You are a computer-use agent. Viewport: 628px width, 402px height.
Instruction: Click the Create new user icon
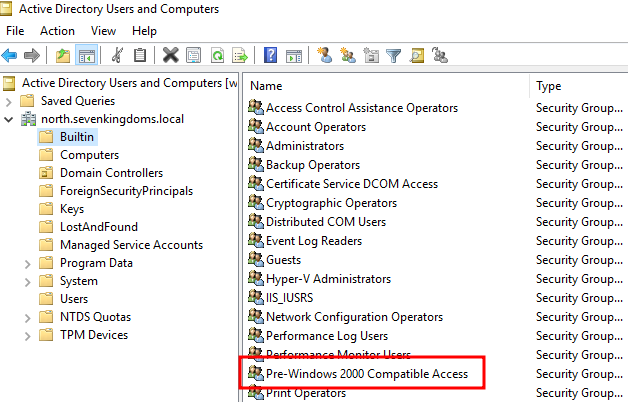(324, 56)
